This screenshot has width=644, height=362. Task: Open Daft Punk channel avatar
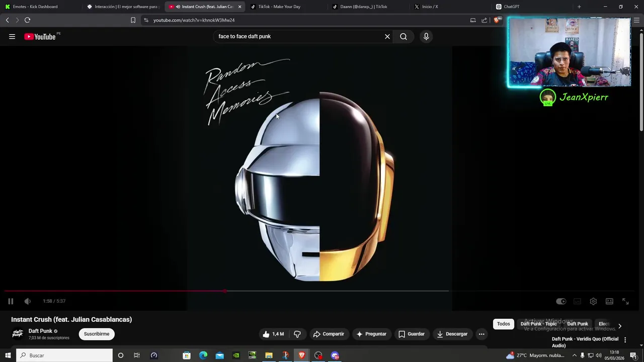18,334
